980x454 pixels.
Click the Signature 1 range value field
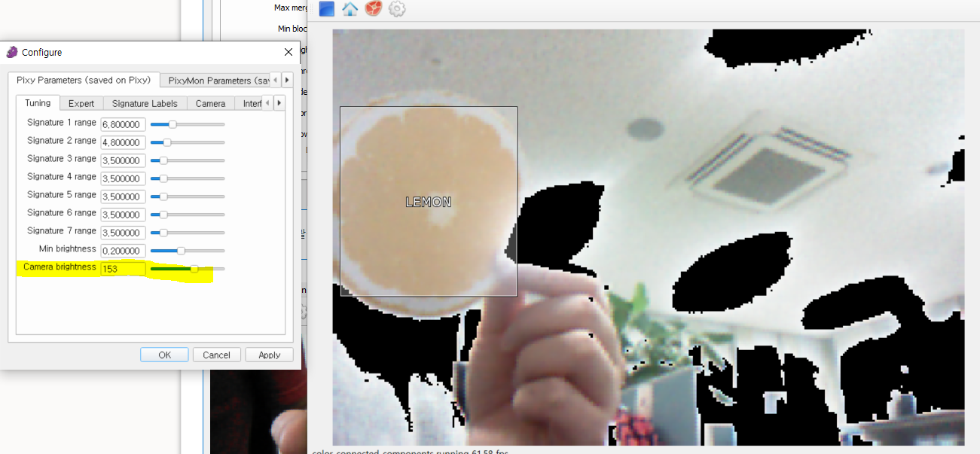pyautogui.click(x=123, y=124)
